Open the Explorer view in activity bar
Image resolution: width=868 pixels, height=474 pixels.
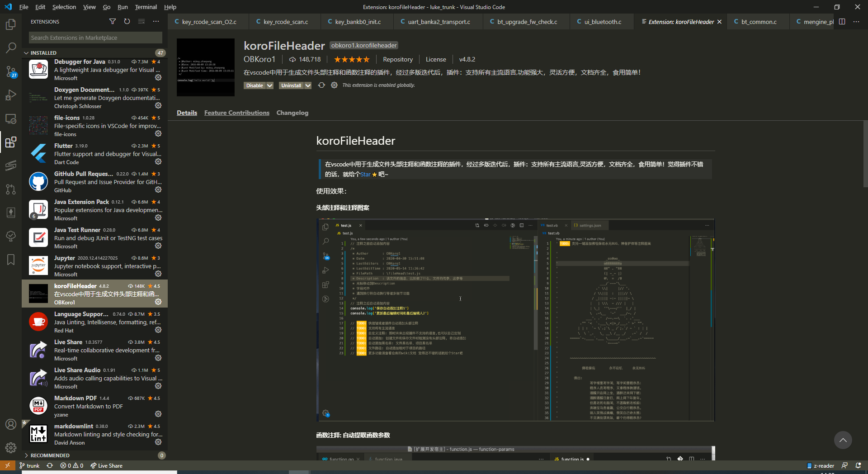11,24
